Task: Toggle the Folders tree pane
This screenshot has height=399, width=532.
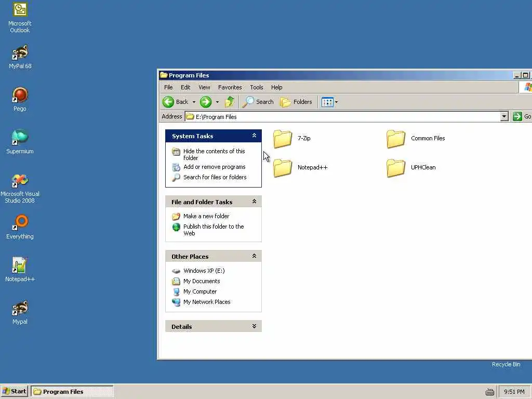Action: pyautogui.click(x=296, y=102)
